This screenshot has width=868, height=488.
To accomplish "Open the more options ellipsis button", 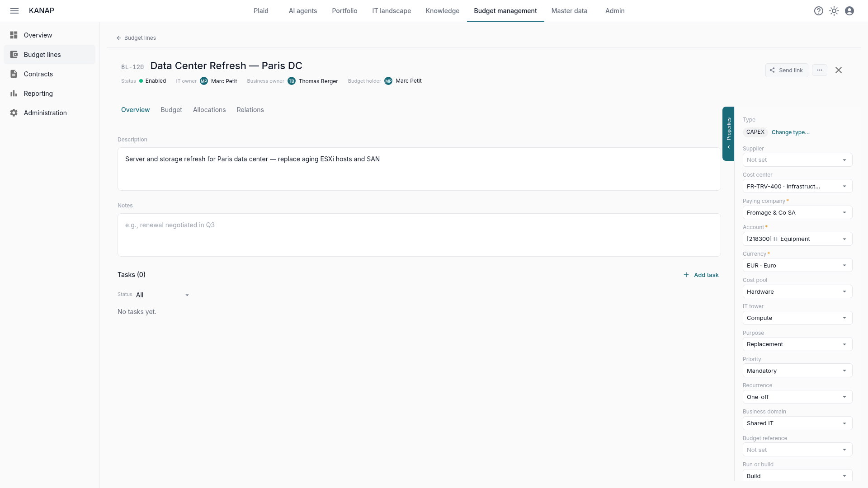I will tap(820, 70).
